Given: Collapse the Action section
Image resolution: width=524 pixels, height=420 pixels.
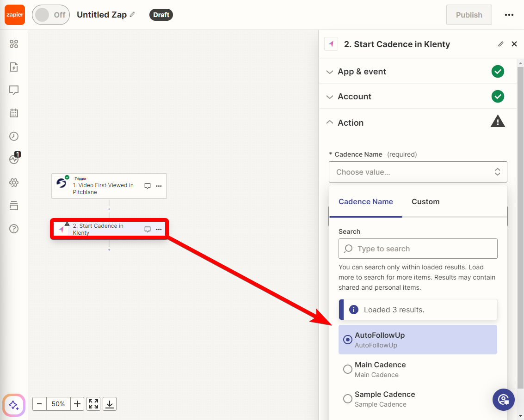Looking at the screenshot, I should 418,122.
